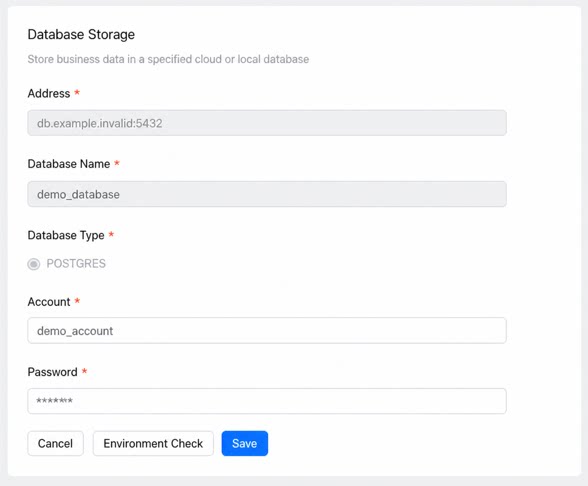Screen dimensions: 588x486
Task: Click the Database Storage heading
Action: pos(81,34)
